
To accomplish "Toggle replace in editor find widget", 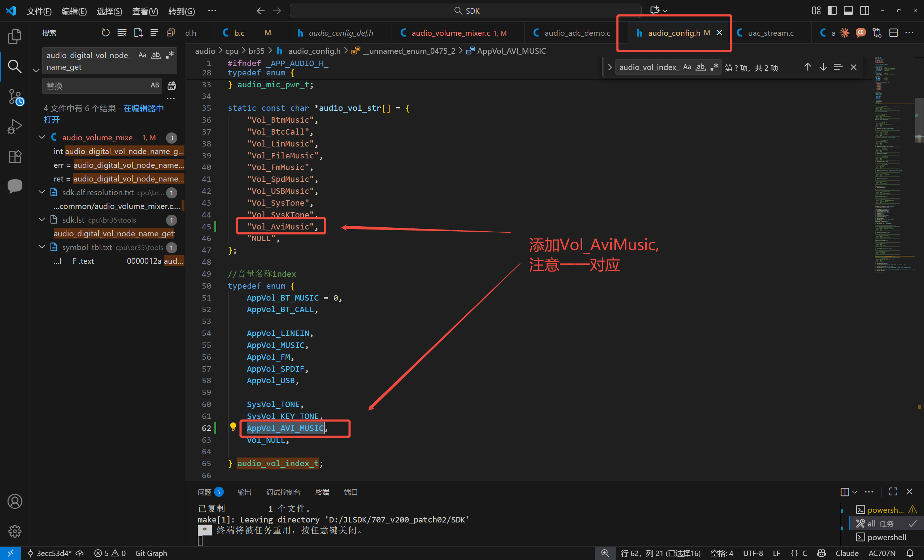I will [x=609, y=67].
